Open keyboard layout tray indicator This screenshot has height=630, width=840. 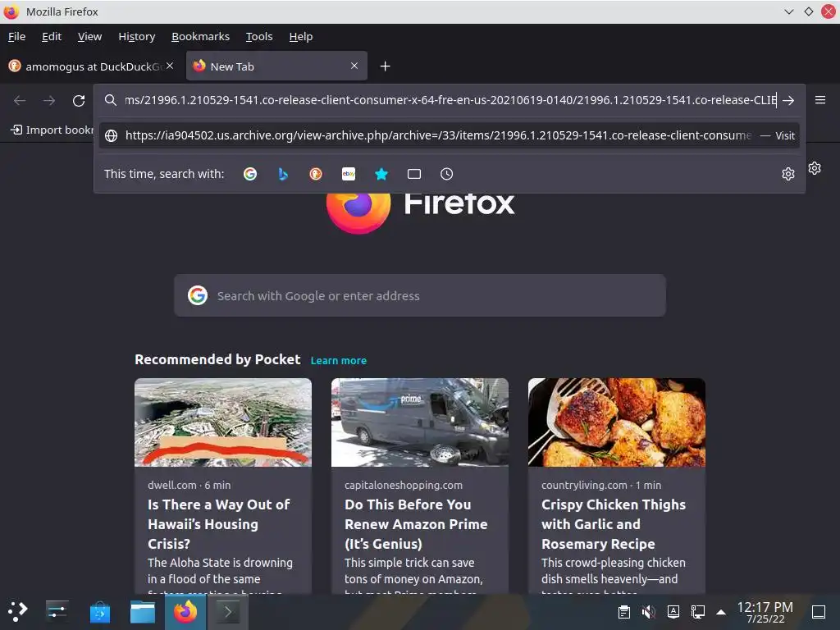tap(673, 611)
